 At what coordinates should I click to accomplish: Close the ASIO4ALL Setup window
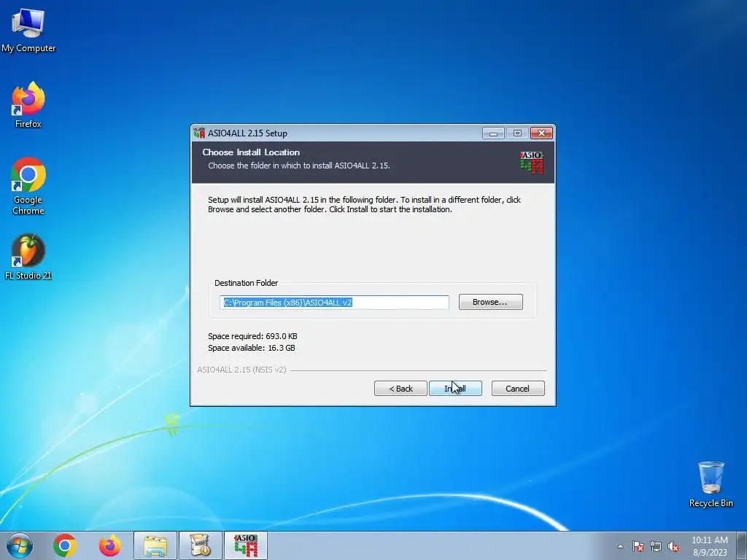(542, 133)
